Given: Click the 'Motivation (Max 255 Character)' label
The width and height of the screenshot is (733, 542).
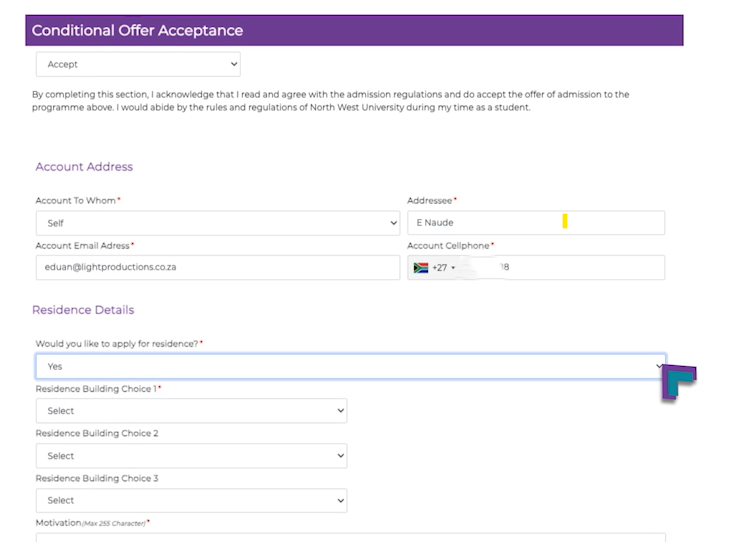Looking at the screenshot, I should [93, 523].
